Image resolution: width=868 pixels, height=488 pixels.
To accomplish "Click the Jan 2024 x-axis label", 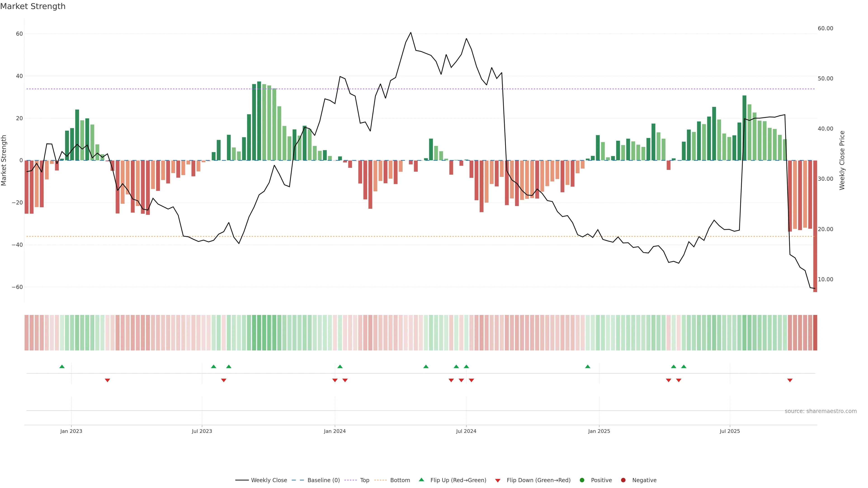I will 335,431.
